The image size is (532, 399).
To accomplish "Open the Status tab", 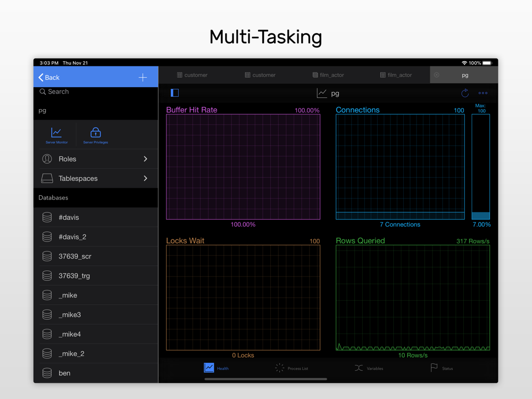I will pyautogui.click(x=442, y=368).
